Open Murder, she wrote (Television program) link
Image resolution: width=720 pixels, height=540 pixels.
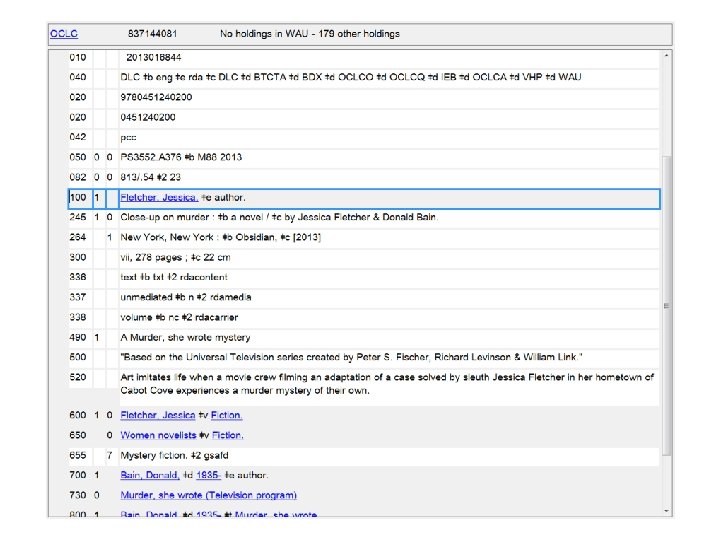[x=208, y=495]
